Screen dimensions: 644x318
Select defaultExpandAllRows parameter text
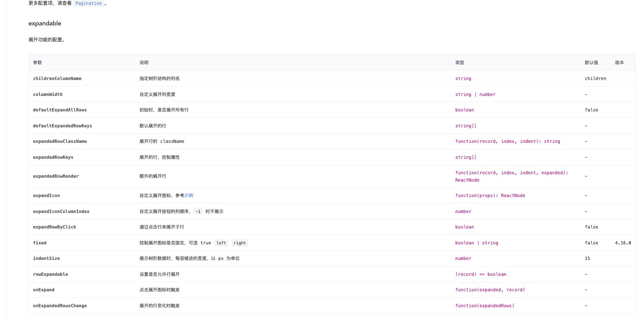pos(60,110)
